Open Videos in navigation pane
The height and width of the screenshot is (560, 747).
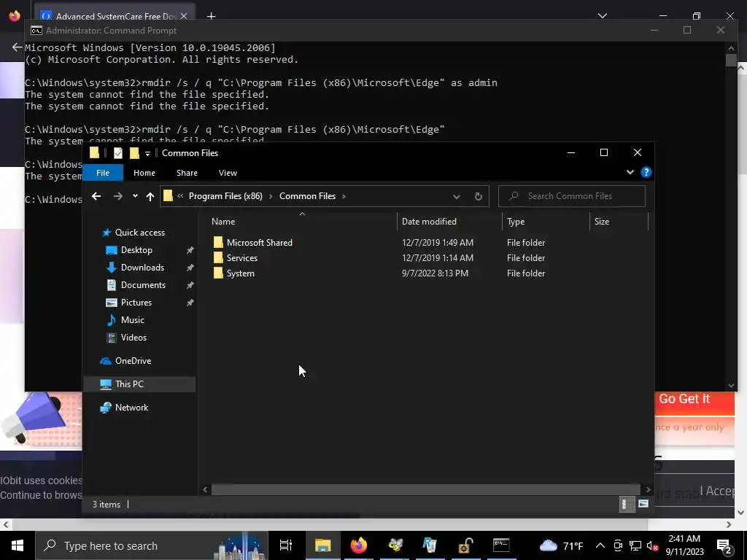[133, 338]
